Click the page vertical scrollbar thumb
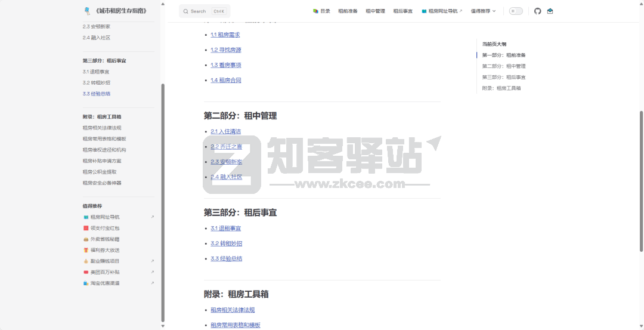Viewport: 644px width, 330px height. tap(642, 181)
